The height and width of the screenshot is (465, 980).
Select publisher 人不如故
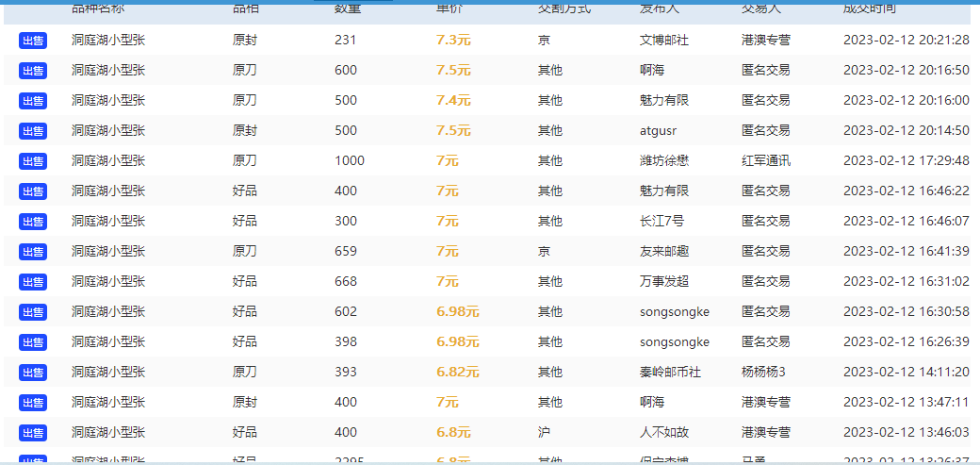pyautogui.click(x=664, y=432)
